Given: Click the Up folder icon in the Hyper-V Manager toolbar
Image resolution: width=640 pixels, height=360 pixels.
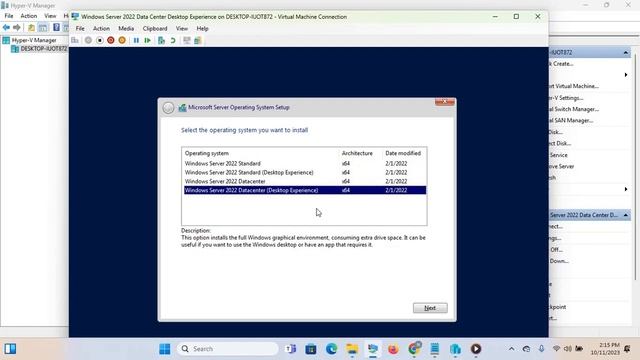Looking at the screenshot, I should tap(31, 27).
